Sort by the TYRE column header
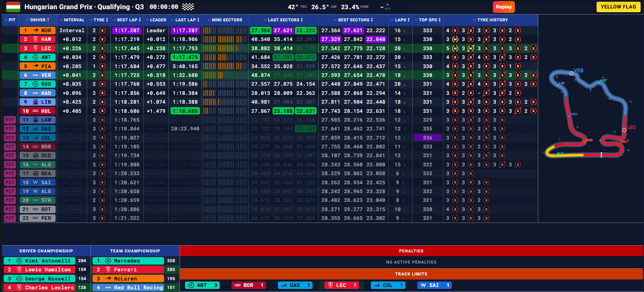 click(99, 20)
